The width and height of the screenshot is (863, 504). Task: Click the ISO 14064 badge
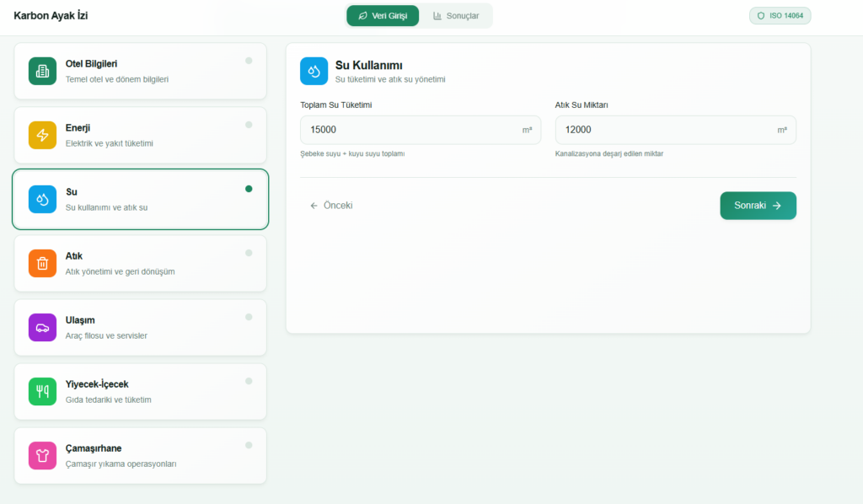click(x=780, y=16)
